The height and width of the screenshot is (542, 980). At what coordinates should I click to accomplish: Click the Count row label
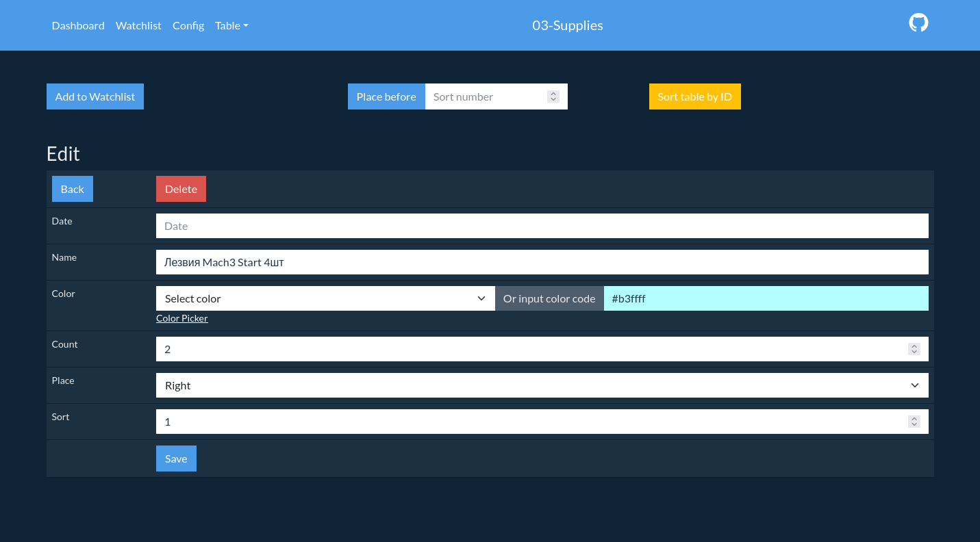(x=65, y=344)
